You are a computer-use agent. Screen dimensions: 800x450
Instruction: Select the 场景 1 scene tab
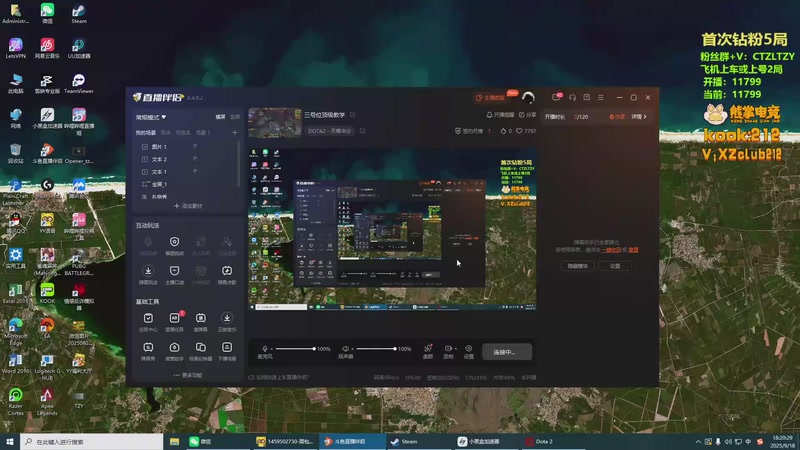tap(203, 133)
